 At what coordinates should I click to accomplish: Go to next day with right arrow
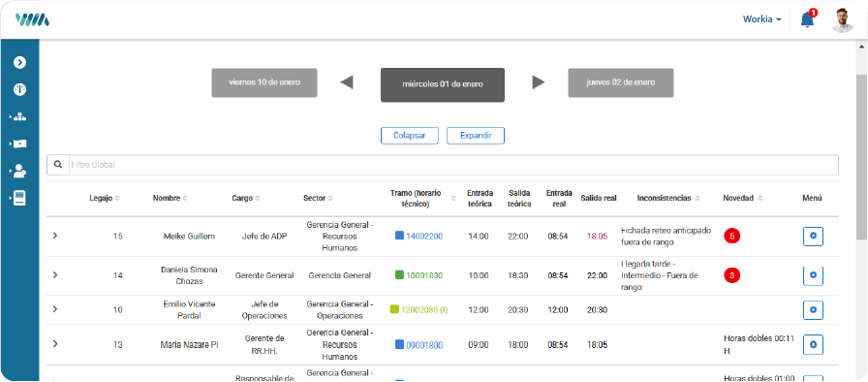[x=538, y=82]
